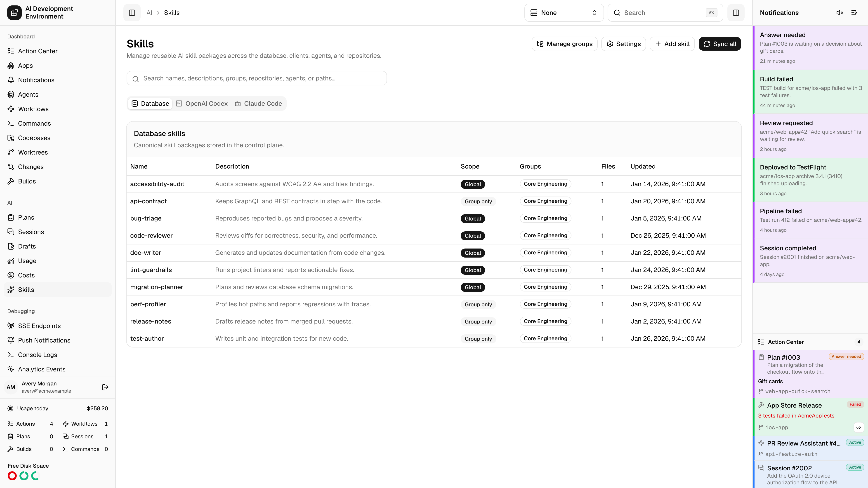The image size is (868, 488).
Task: Open the notifications list filter icon
Action: click(854, 12)
